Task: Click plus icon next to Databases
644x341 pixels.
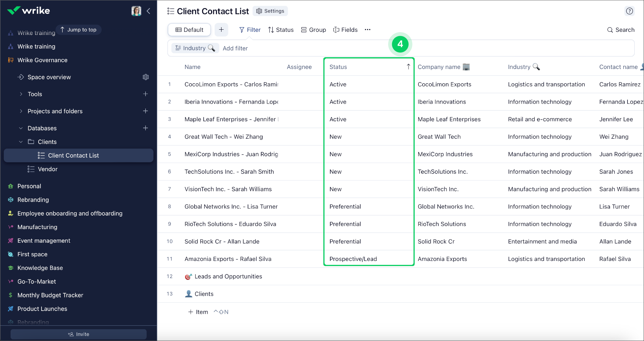Action: (146, 128)
